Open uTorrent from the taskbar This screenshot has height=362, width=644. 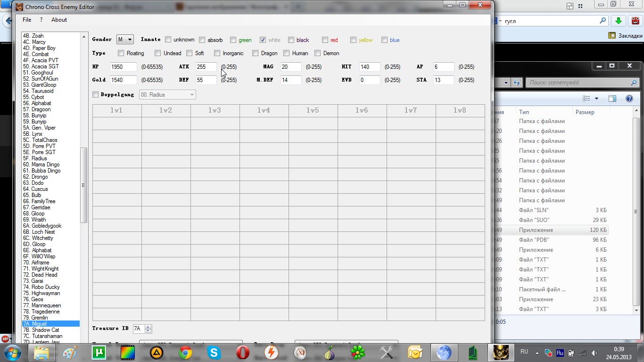point(99,353)
